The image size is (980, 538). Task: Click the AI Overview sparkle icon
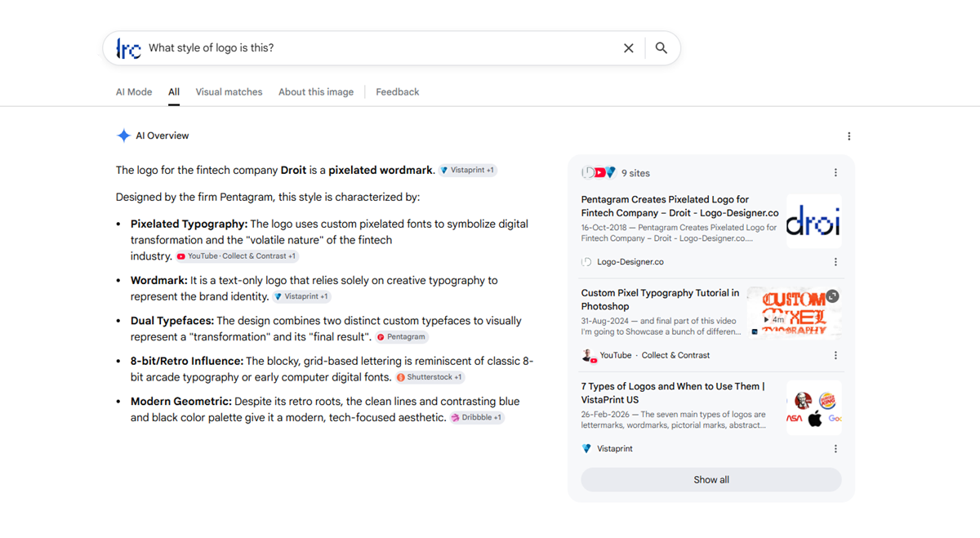123,136
